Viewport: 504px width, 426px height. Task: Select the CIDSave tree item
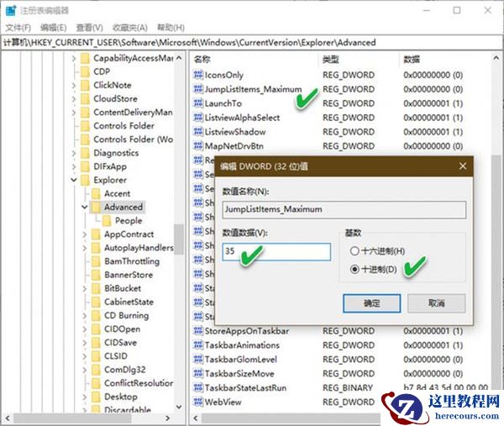(120, 343)
